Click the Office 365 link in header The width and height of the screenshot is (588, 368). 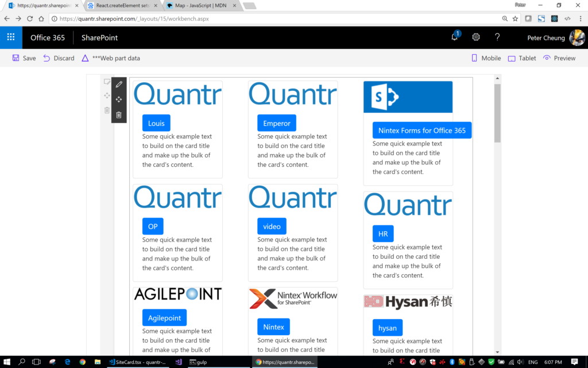pos(48,37)
